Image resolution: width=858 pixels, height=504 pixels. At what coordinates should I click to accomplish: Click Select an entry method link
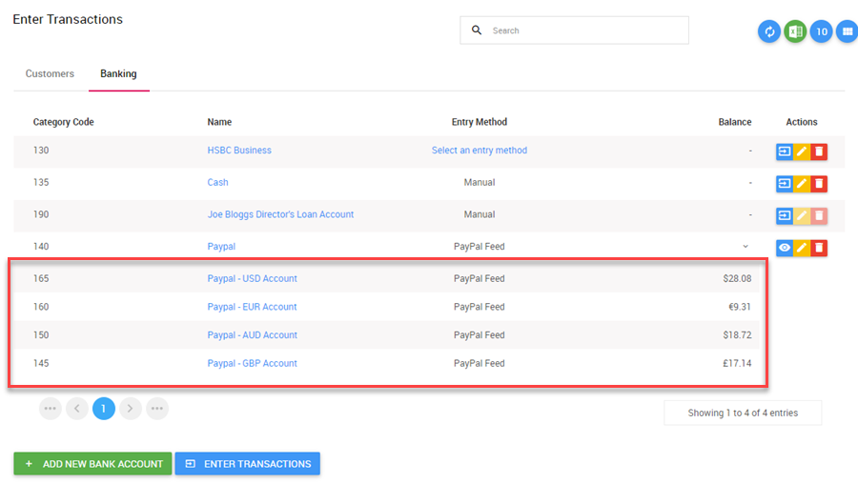coord(480,151)
